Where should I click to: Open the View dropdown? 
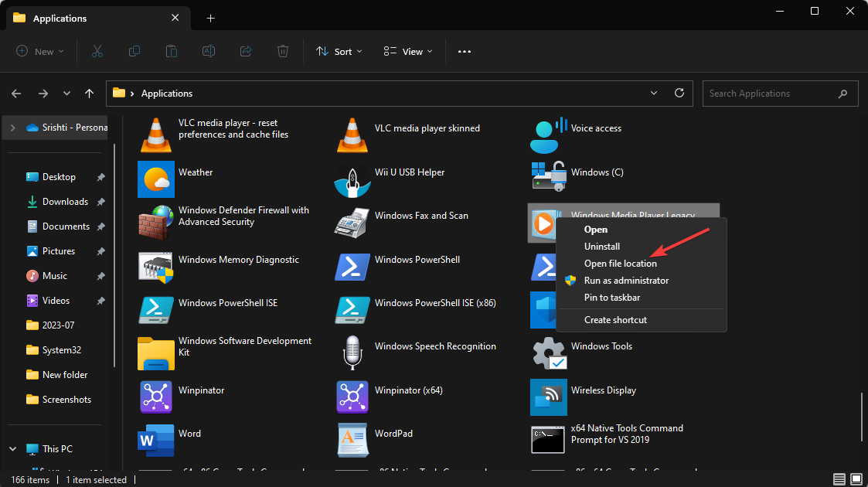408,52
